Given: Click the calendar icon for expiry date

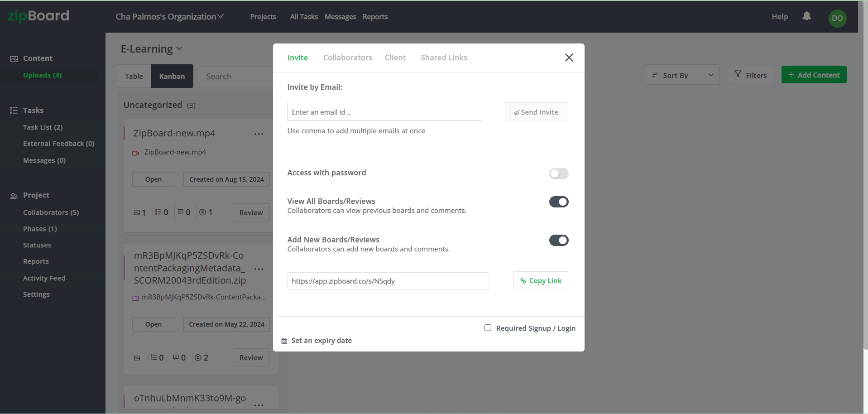Looking at the screenshot, I should point(284,340).
